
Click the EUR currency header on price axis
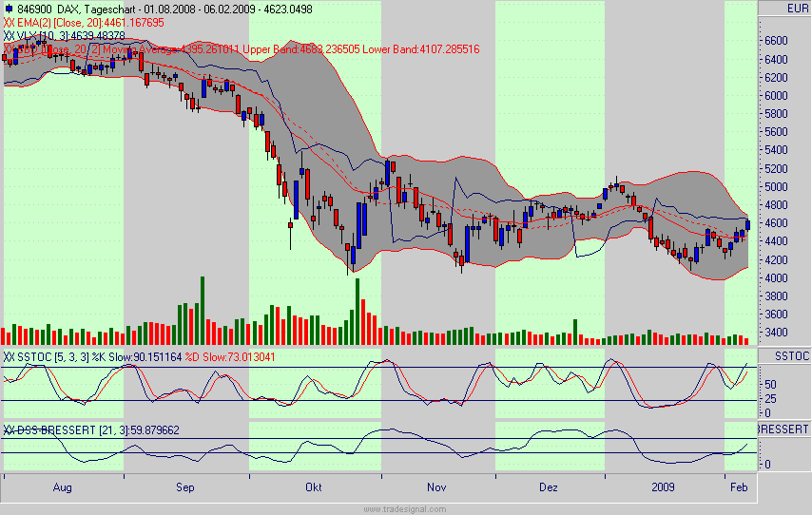797,9
